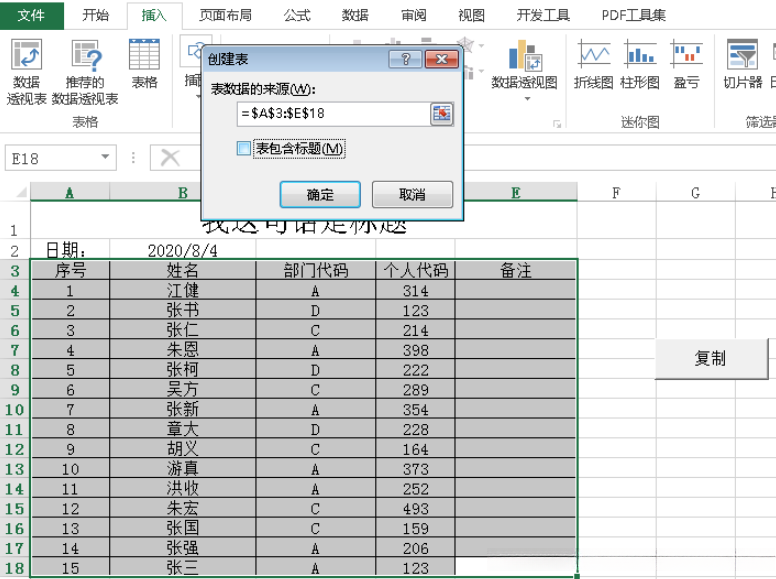
Task: Click the range selector icon in dialog
Action: pos(441,114)
